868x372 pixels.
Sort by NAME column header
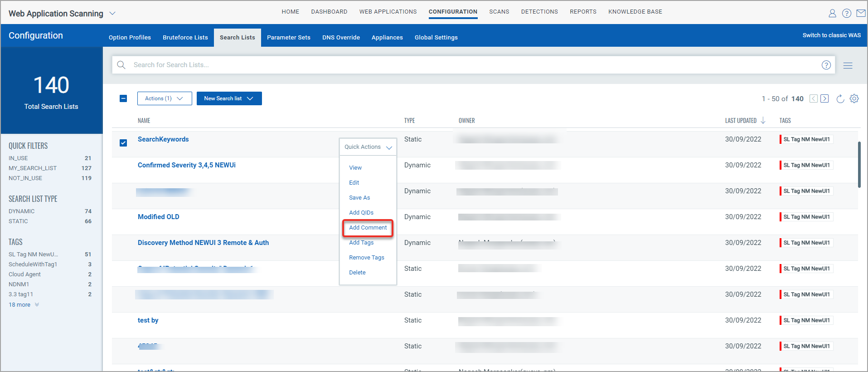click(x=144, y=121)
